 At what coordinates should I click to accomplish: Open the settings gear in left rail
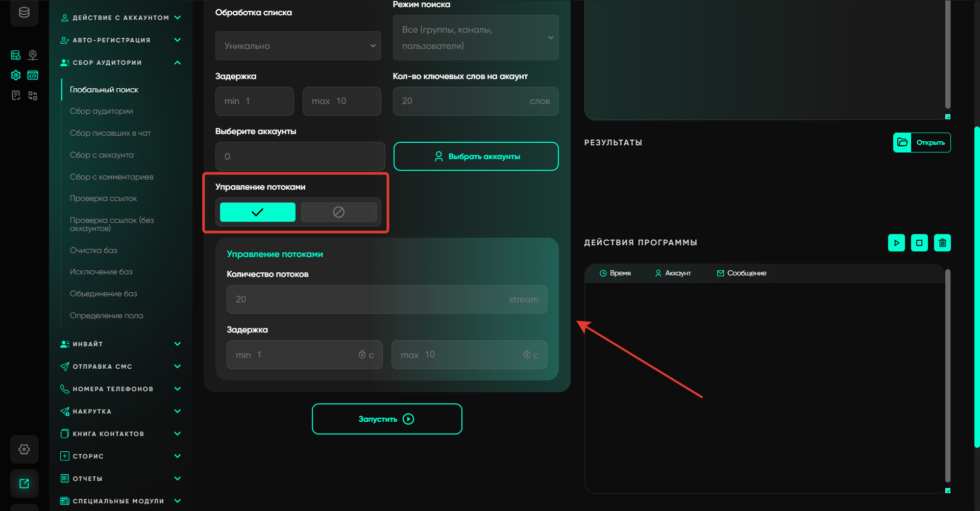[24, 449]
